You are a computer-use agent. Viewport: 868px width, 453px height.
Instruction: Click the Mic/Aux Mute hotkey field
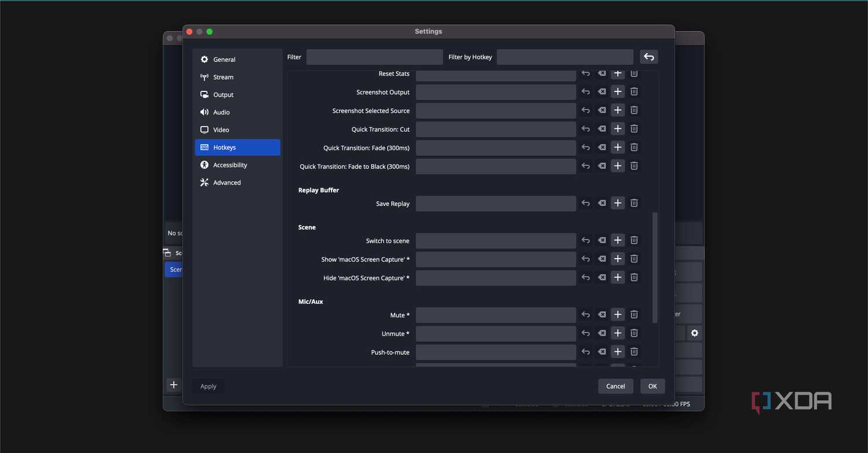(x=496, y=315)
